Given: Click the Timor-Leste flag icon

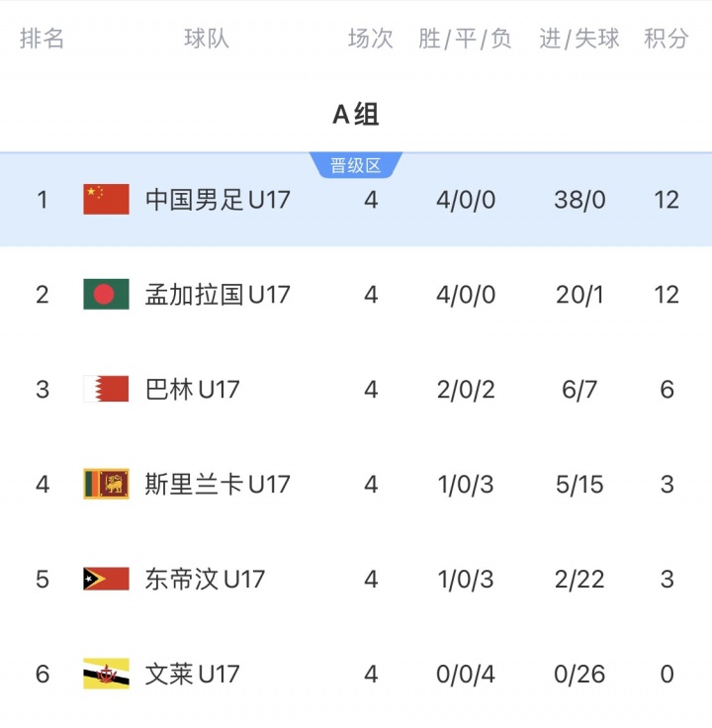Looking at the screenshot, I should [x=106, y=580].
